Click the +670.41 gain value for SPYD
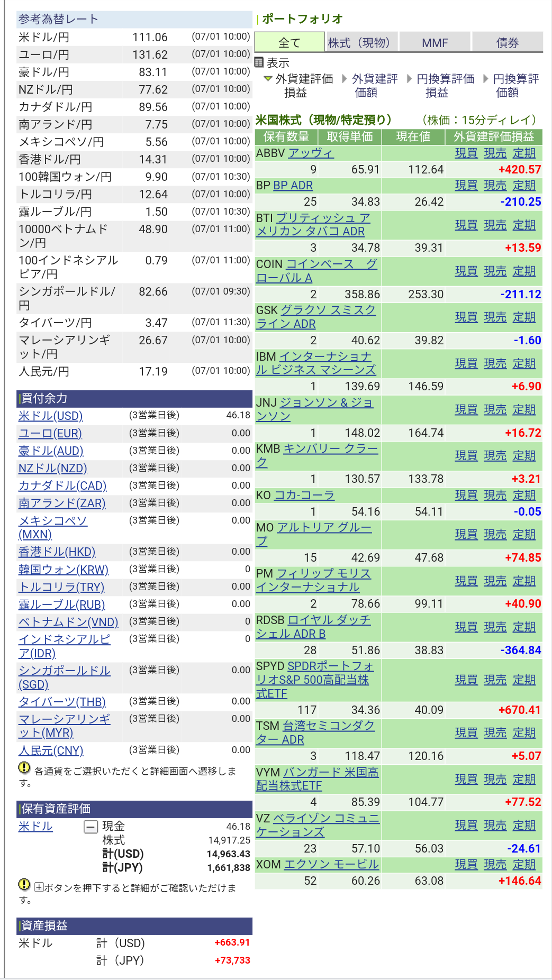This screenshot has height=980, width=552. pyautogui.click(x=520, y=710)
